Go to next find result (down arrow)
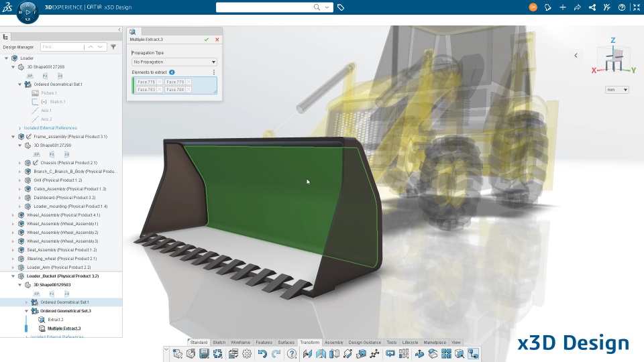 pos(100,47)
